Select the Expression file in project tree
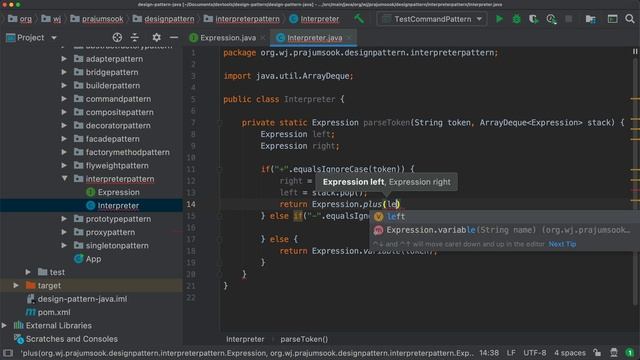Screen dimensions: 640x360 tap(118, 192)
